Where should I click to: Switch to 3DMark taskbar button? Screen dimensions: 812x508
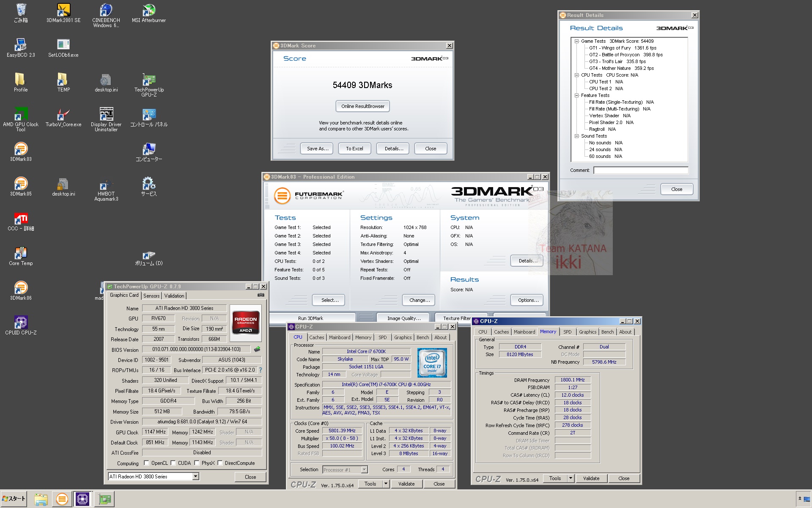pyautogui.click(x=62, y=499)
